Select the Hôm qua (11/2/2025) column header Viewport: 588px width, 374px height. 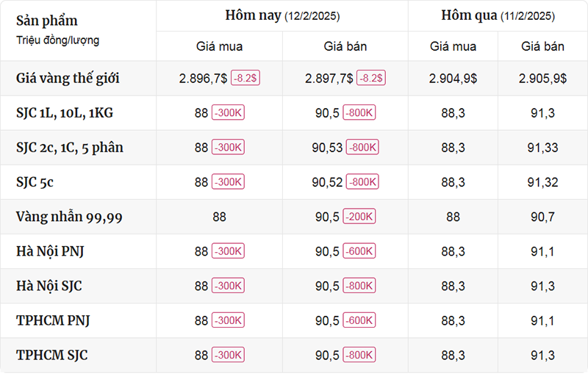[x=498, y=15]
